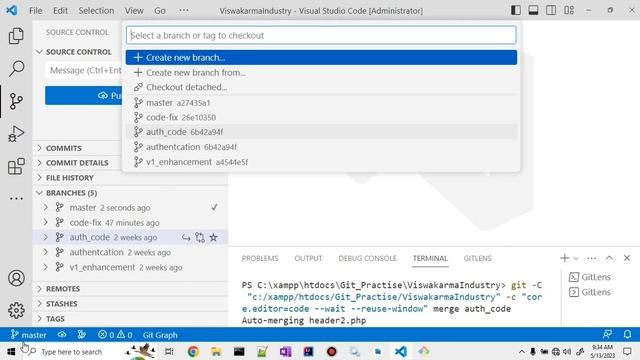Open the Edit menu

tap(60, 11)
